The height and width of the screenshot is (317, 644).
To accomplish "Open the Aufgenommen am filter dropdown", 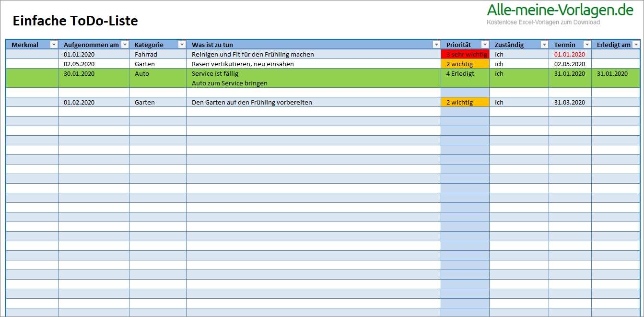I will (125, 45).
